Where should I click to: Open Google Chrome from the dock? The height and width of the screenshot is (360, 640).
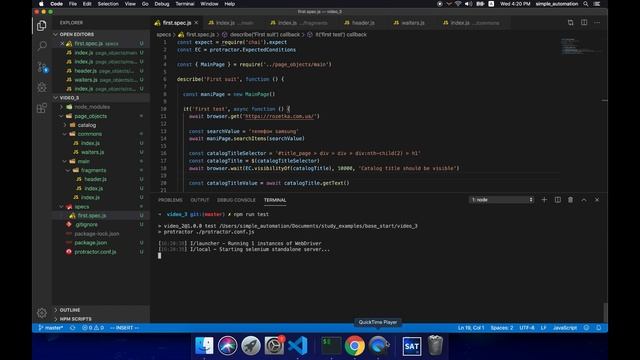point(355,345)
